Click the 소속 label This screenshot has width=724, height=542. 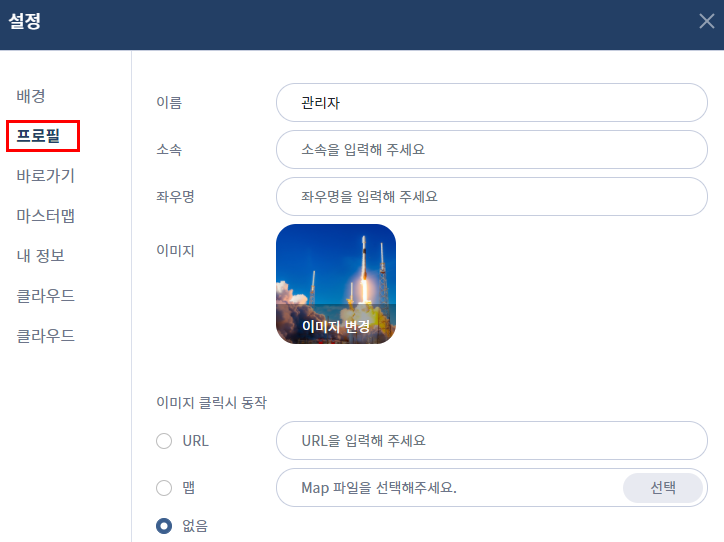[169, 150]
